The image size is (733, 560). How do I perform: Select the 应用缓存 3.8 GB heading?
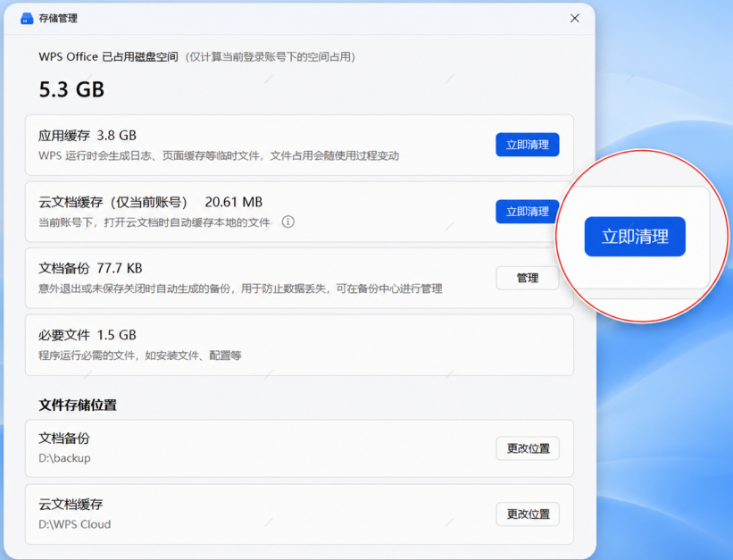point(87,136)
